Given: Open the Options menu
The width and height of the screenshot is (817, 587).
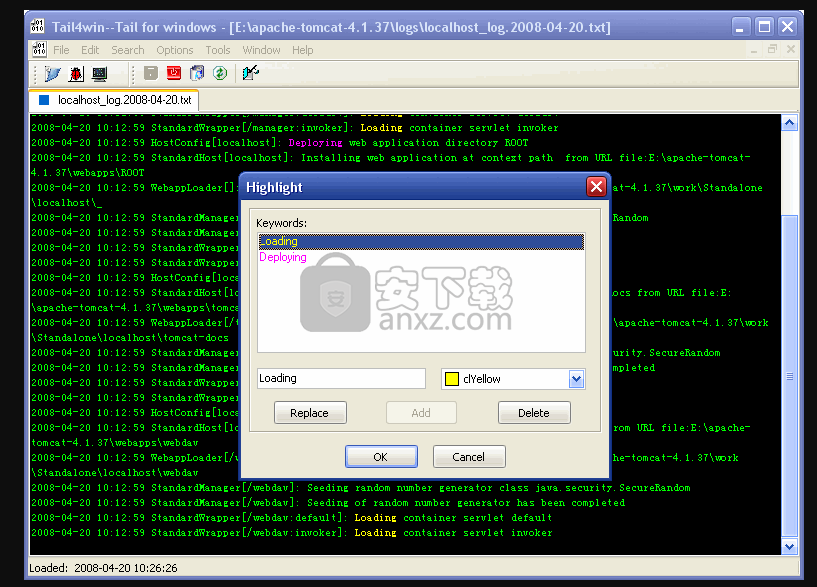Looking at the screenshot, I should click(x=175, y=50).
